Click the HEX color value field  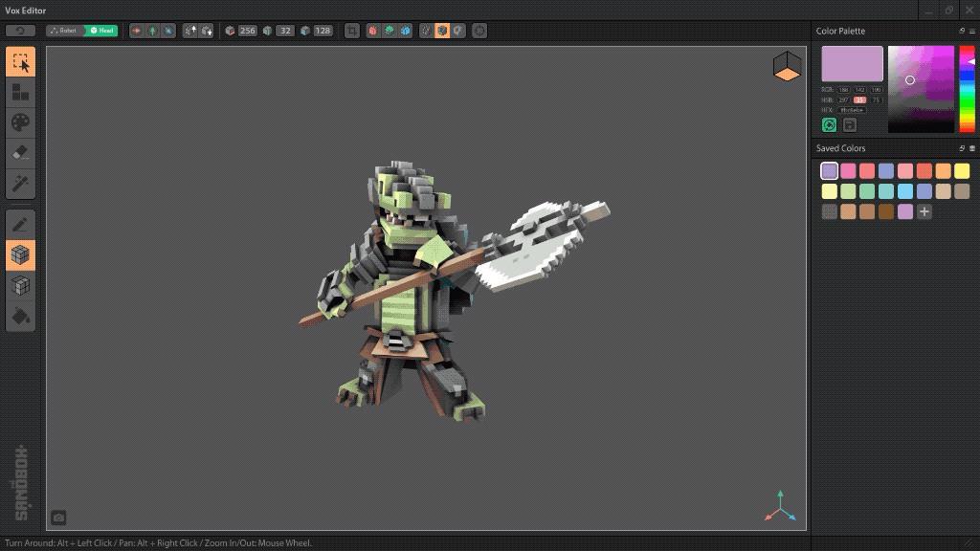pyautogui.click(x=852, y=110)
